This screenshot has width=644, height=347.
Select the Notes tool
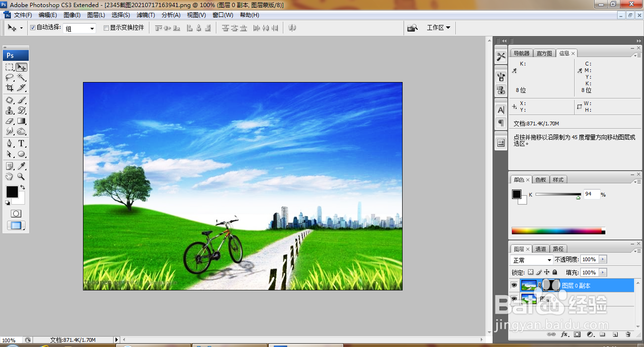pos(9,166)
